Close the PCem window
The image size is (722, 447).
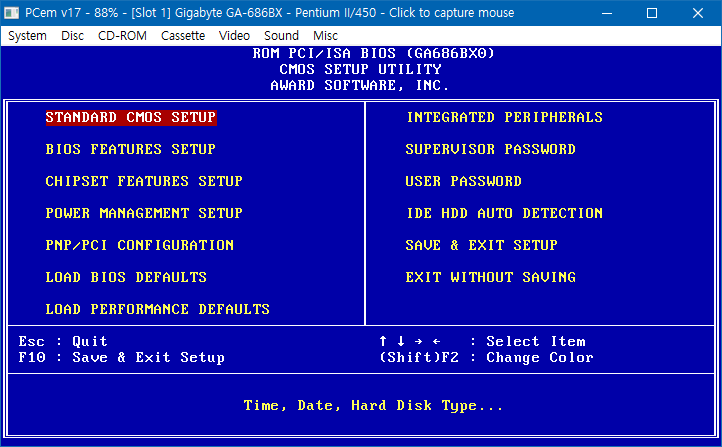pyautogui.click(x=698, y=13)
